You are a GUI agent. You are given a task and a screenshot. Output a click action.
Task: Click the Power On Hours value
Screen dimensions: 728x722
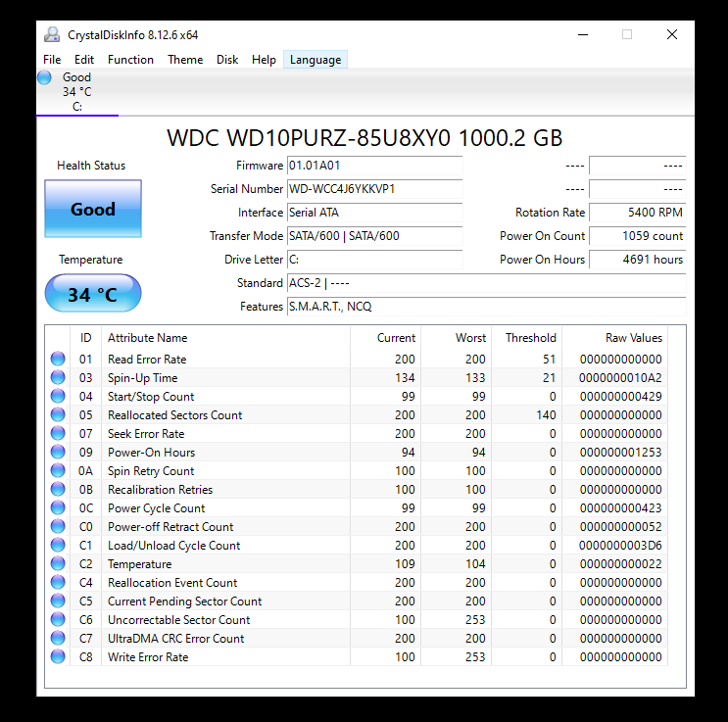(x=638, y=260)
